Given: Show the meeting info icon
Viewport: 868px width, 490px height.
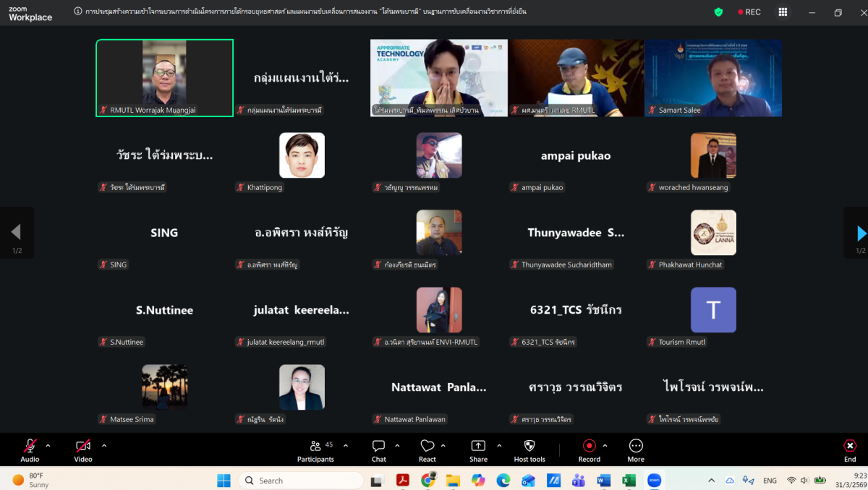Looking at the screenshot, I should pyautogui.click(x=78, y=12).
